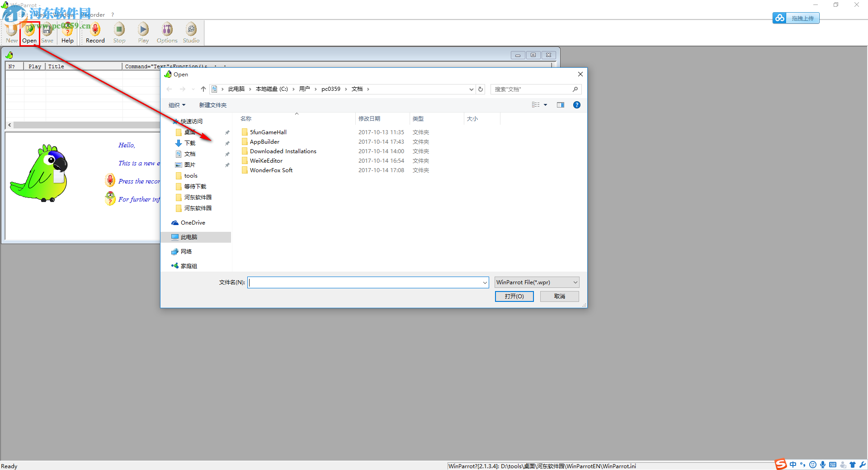Expand the file name combo box
The image size is (868, 470).
pyautogui.click(x=484, y=282)
